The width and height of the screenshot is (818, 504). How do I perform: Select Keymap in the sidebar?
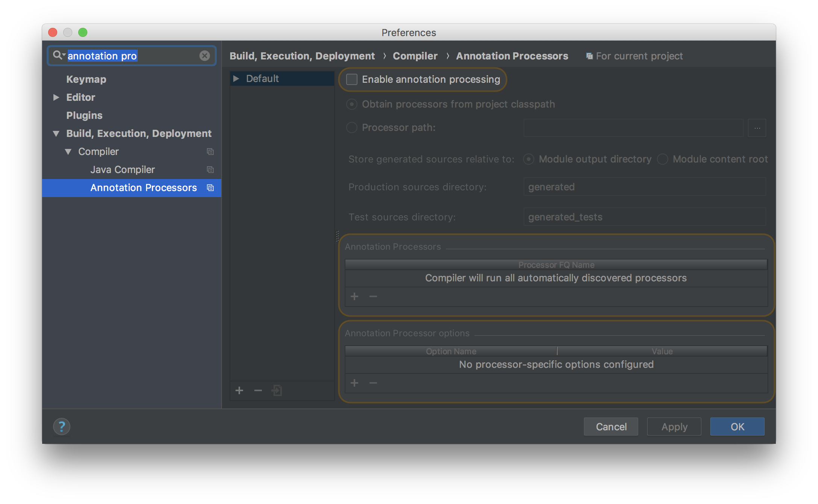click(86, 79)
